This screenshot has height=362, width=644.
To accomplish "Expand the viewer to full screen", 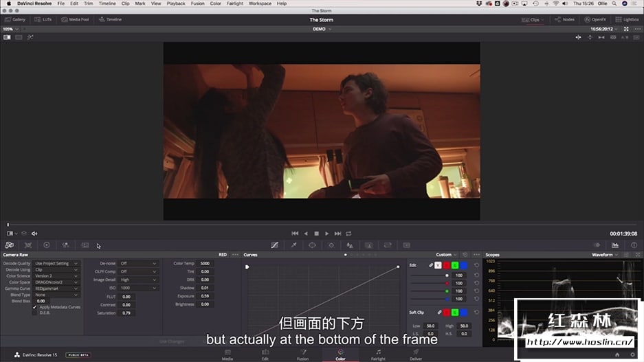I will point(626,29).
